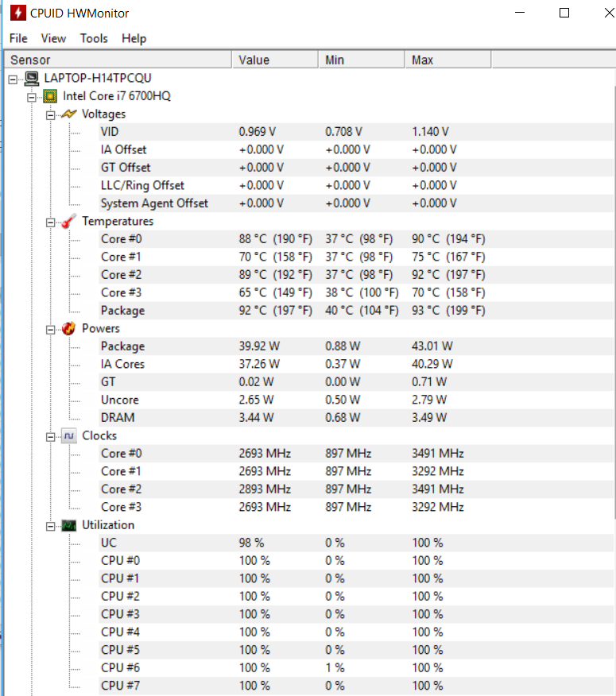Select the Clocks label
This screenshot has height=696, width=616.
click(x=99, y=436)
